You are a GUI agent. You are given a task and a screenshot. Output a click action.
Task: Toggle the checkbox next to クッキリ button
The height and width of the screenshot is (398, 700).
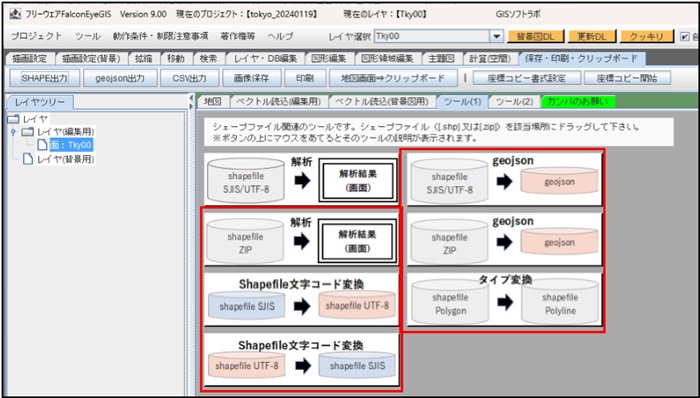point(685,37)
